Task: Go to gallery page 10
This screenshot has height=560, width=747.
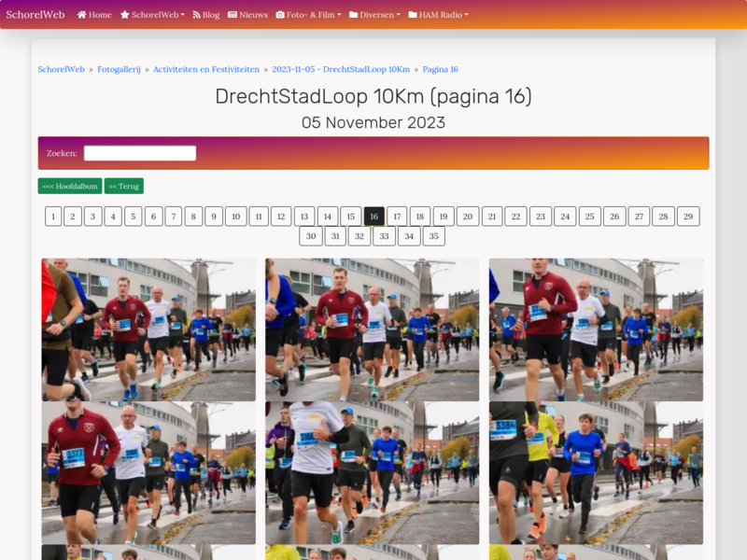Action: [x=236, y=217]
